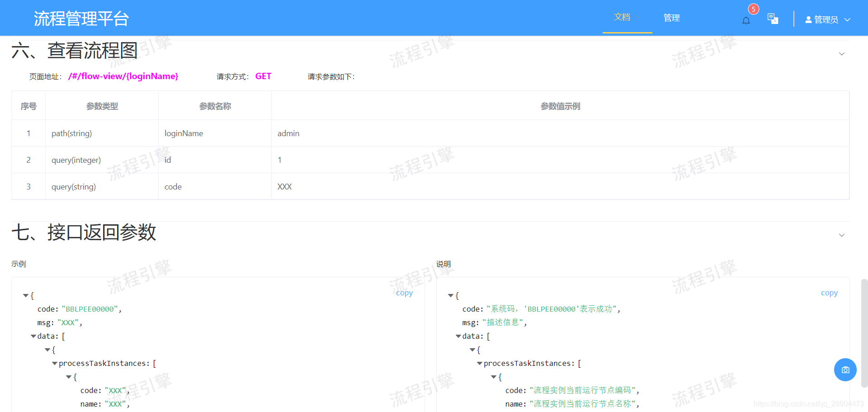Copy the 说明 JSON code
This screenshot has height=412, width=868.
(x=829, y=293)
